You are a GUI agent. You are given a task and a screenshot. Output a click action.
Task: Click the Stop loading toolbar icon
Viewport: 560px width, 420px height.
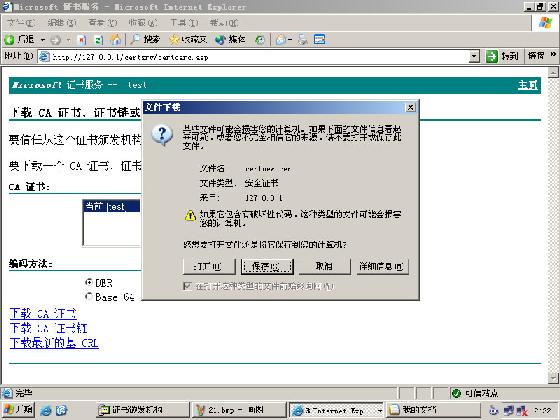(82, 40)
